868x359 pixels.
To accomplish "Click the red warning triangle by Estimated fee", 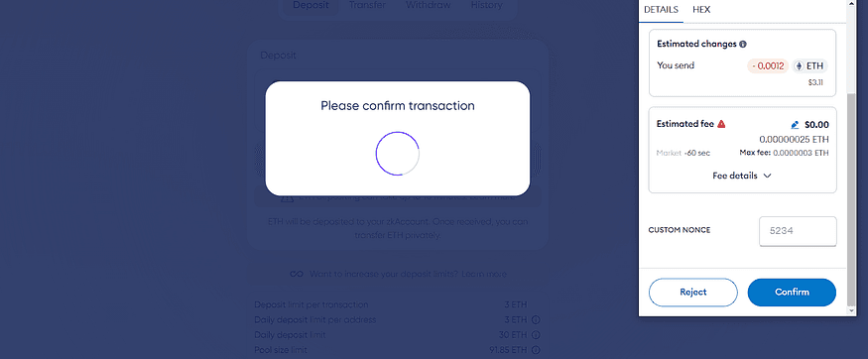I will (721, 125).
